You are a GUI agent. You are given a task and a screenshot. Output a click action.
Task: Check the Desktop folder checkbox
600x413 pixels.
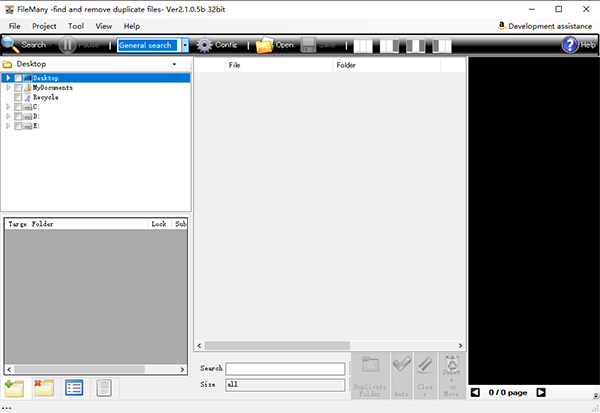coord(18,78)
